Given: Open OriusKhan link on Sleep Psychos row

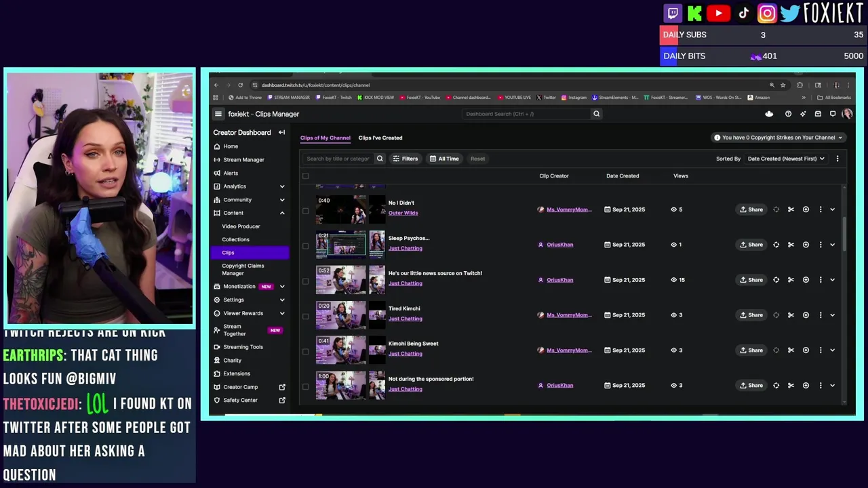Looking at the screenshot, I should pyautogui.click(x=559, y=245).
